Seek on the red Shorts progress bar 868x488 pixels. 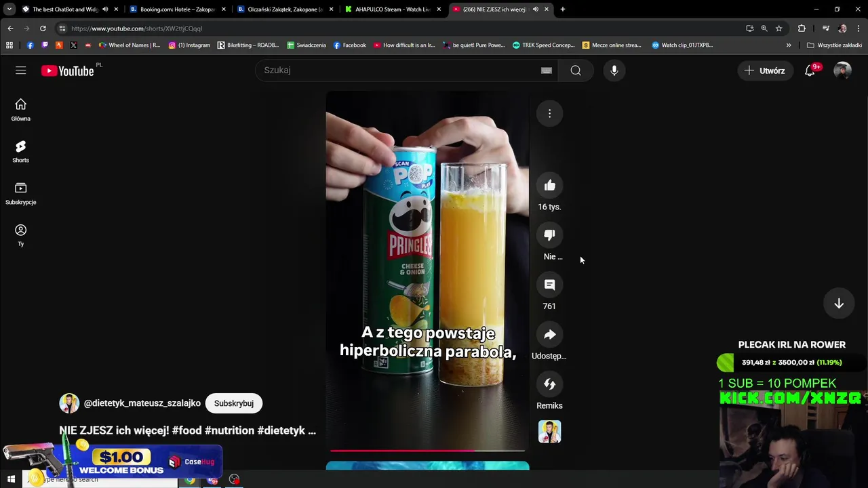click(427, 450)
